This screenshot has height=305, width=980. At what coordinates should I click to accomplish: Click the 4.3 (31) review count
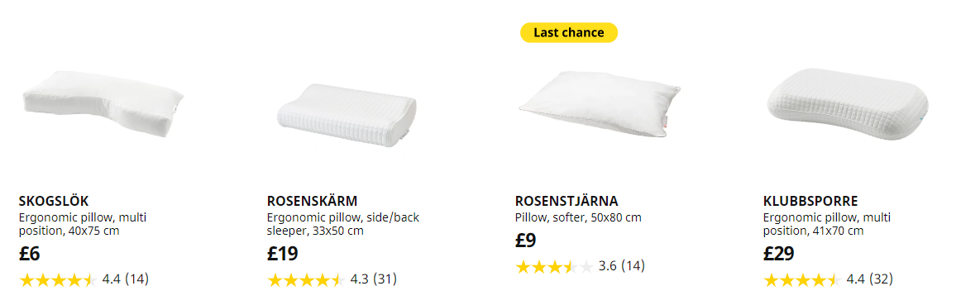point(373,279)
